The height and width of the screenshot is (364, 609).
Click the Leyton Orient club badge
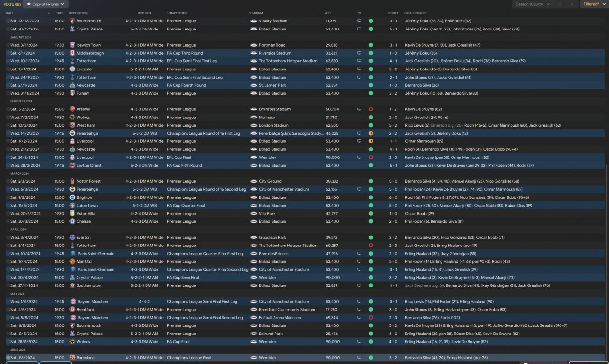click(72, 166)
